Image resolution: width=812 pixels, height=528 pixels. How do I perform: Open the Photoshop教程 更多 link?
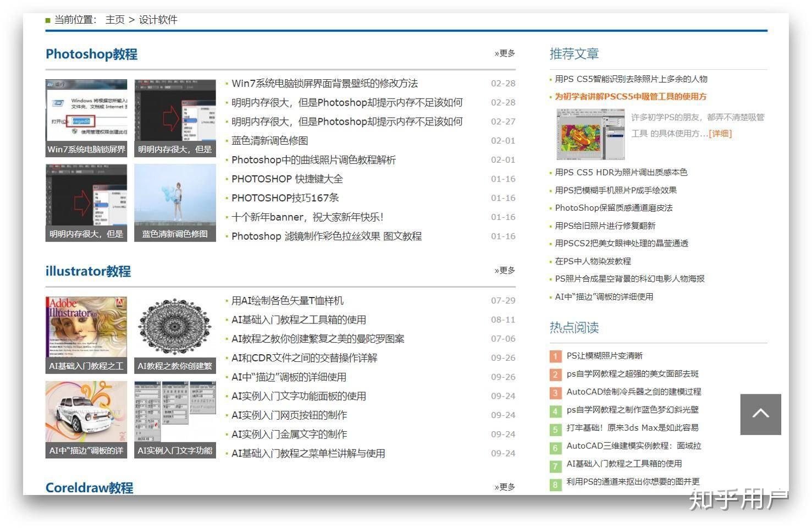pyautogui.click(x=505, y=53)
